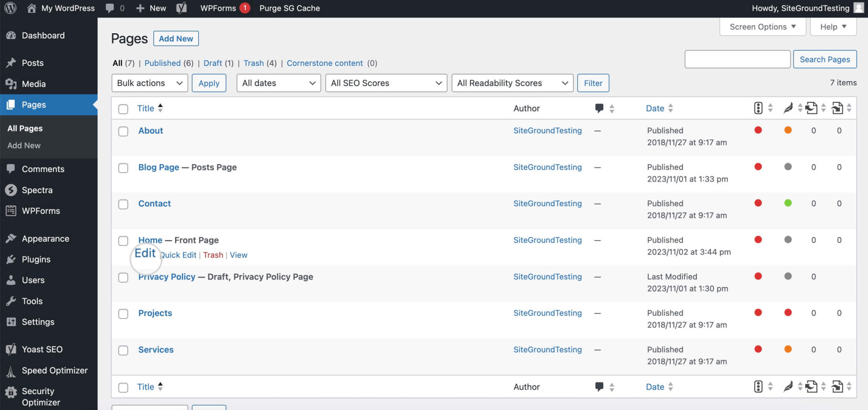This screenshot has width=868, height=410.
Task: Click Apply bulk actions button
Action: (x=209, y=83)
